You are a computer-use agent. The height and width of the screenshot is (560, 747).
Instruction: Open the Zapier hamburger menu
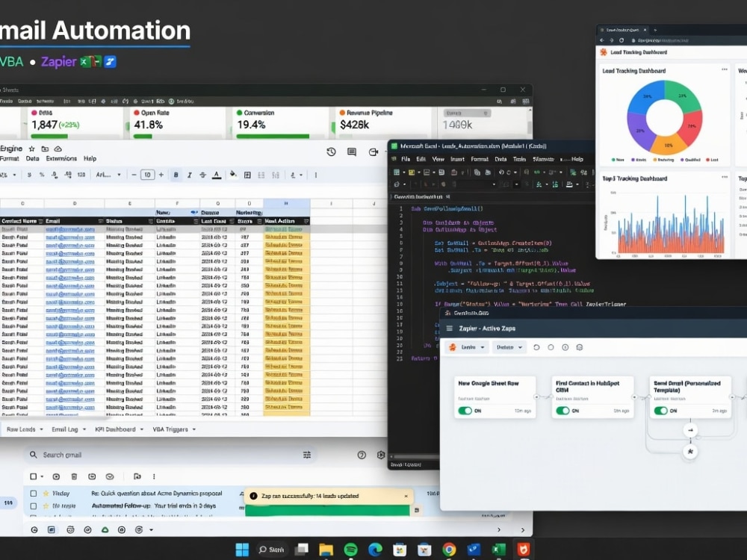[449, 329]
